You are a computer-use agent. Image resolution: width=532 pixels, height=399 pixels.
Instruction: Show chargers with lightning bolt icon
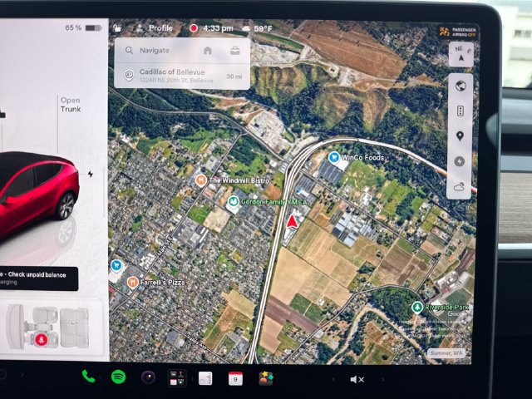(x=460, y=161)
